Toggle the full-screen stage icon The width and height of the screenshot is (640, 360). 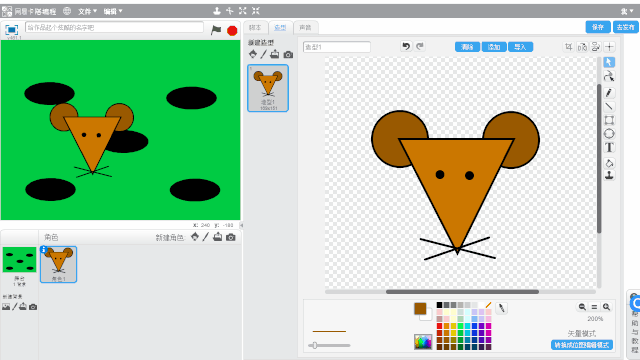pyautogui.click(x=11, y=30)
